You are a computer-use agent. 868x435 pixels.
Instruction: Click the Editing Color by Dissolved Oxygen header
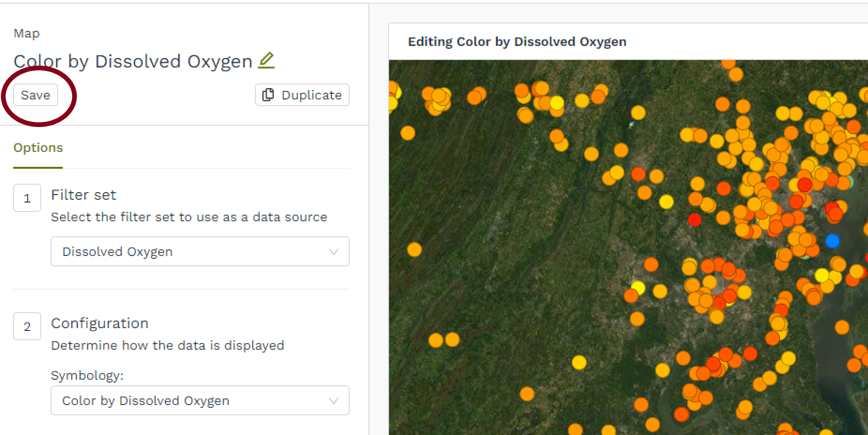(517, 42)
